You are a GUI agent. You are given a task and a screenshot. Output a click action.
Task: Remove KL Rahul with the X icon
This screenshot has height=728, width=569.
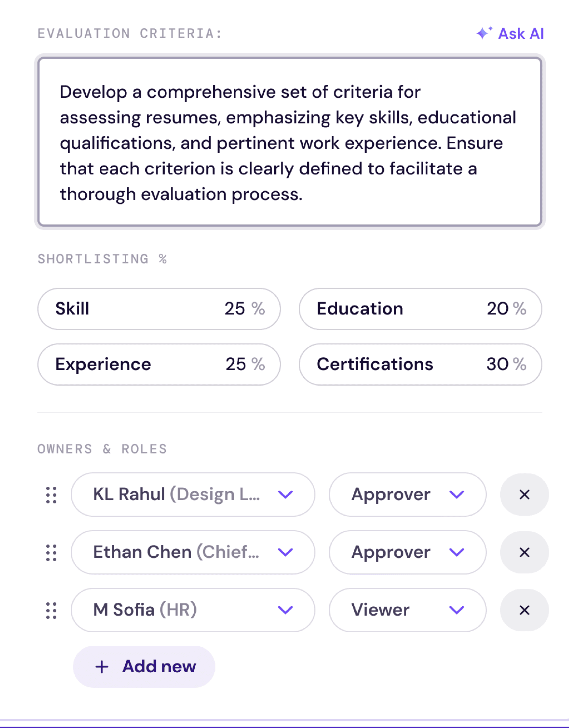[x=524, y=495]
